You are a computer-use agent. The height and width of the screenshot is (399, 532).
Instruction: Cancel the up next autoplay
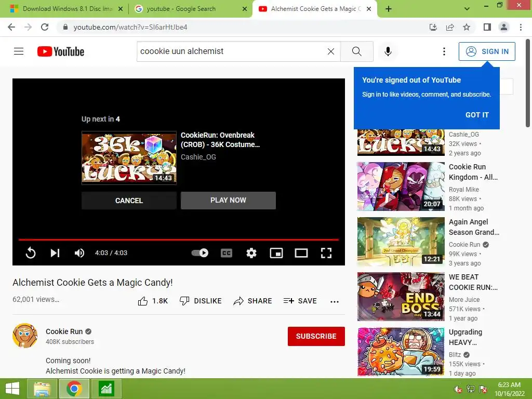pyautogui.click(x=129, y=201)
